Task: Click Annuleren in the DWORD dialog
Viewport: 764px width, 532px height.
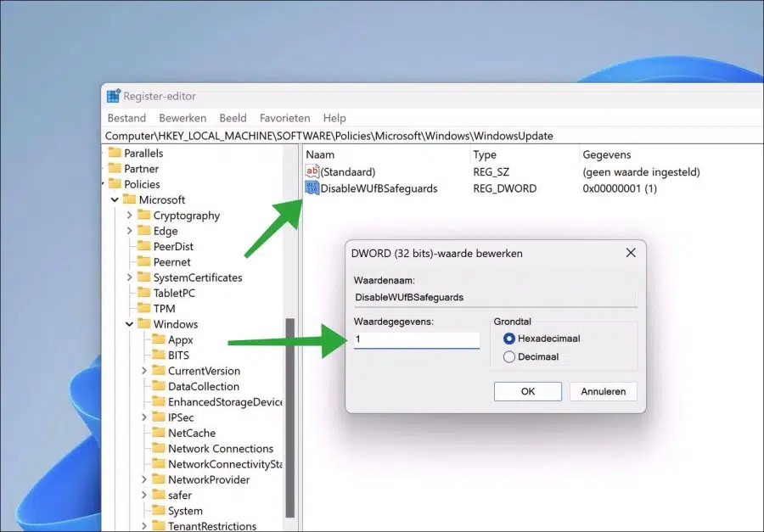Action: tap(604, 391)
